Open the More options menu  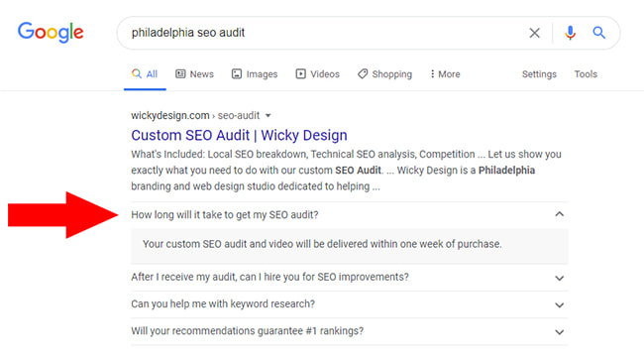pos(445,74)
